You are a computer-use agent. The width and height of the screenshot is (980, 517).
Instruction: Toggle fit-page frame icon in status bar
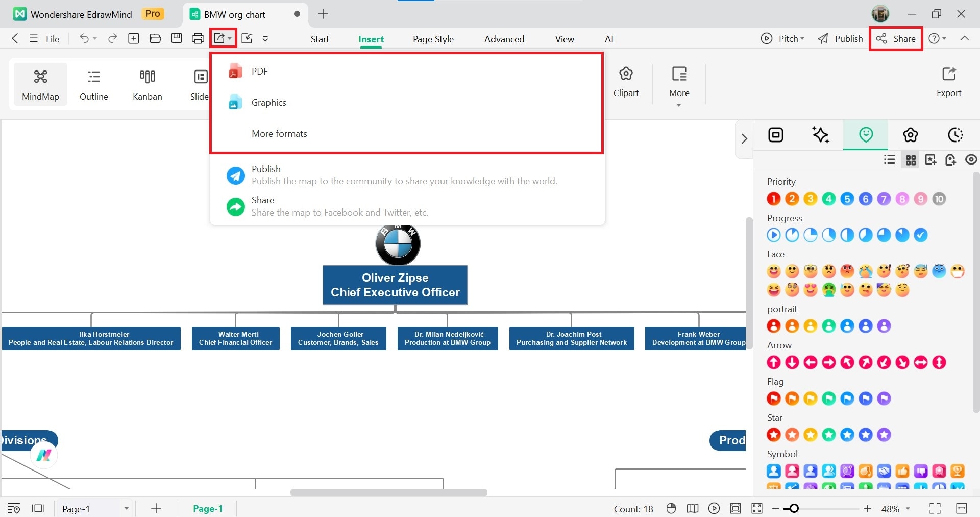pos(736,508)
